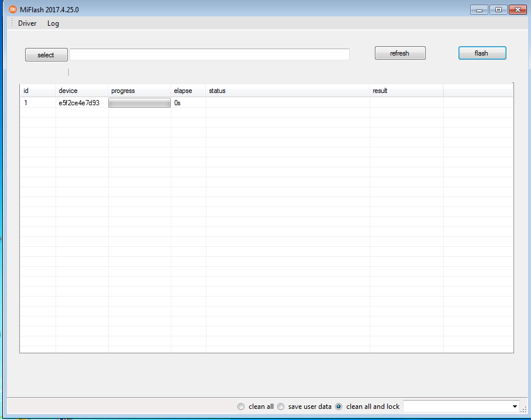Viewport: 531px width, 420px height.
Task: Click the elapse column header
Action: (188, 91)
